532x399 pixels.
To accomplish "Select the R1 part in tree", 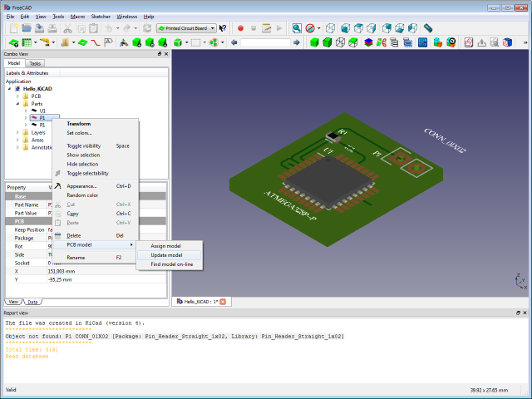I will coord(42,126).
